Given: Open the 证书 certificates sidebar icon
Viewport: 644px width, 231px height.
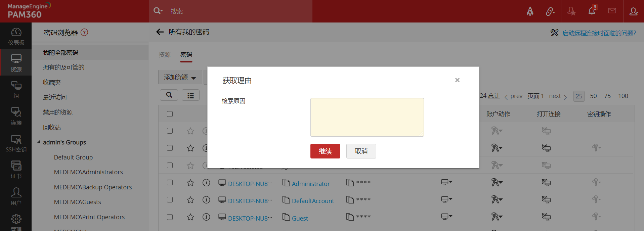Looking at the screenshot, I should tap(16, 170).
